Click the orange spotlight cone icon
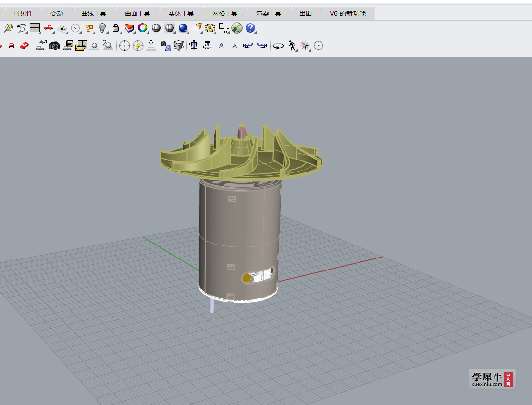This screenshot has width=532, height=405. point(198,27)
